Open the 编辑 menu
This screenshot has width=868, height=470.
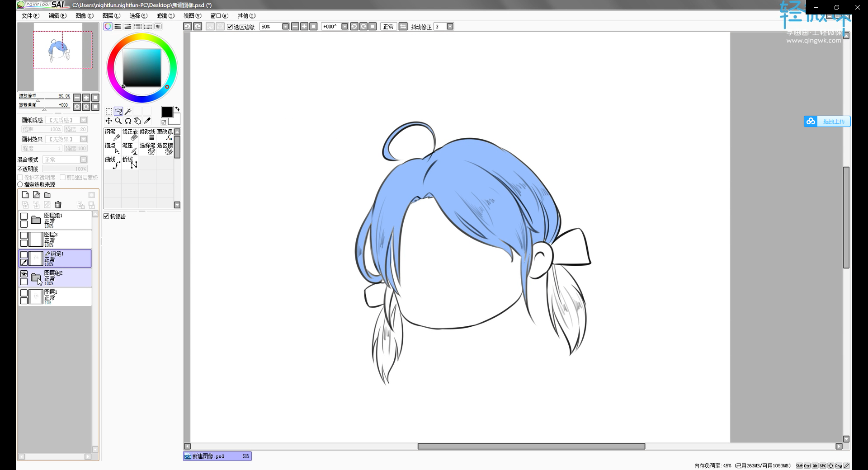[57, 16]
